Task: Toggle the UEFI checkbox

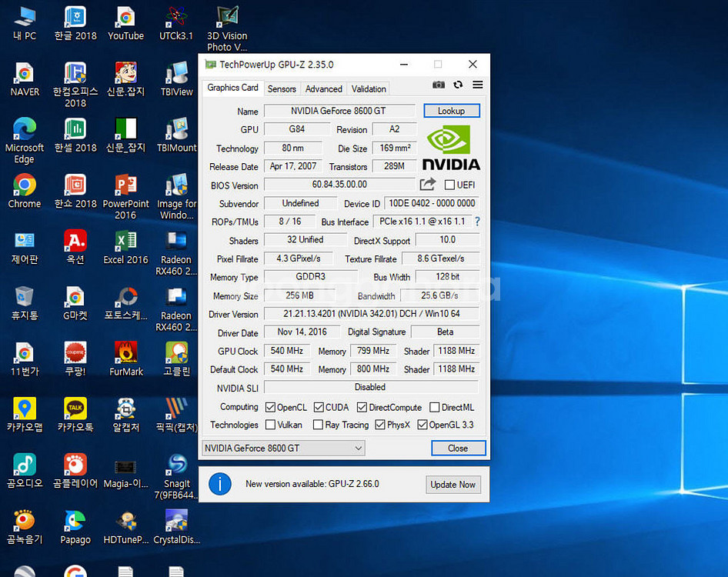Action: click(x=449, y=185)
